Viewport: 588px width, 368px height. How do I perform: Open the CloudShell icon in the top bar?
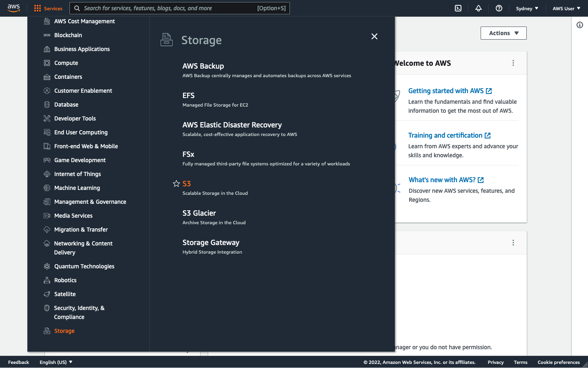pos(458,8)
